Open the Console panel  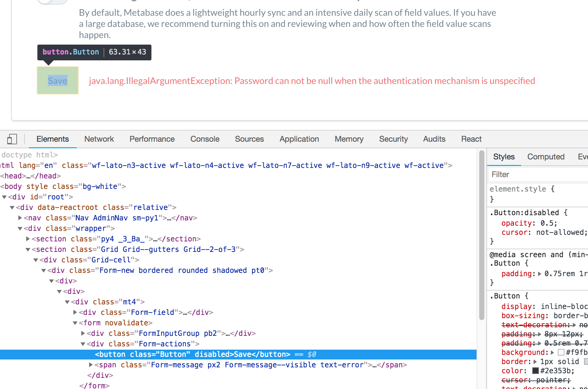[x=205, y=139]
